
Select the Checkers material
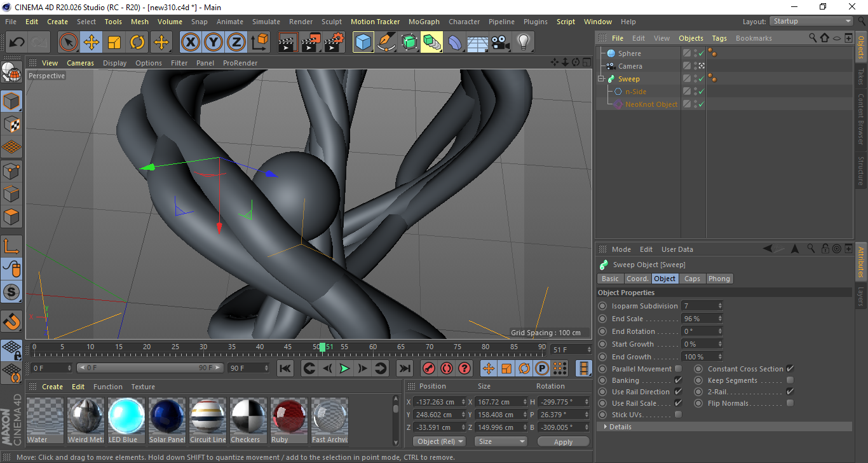click(248, 420)
